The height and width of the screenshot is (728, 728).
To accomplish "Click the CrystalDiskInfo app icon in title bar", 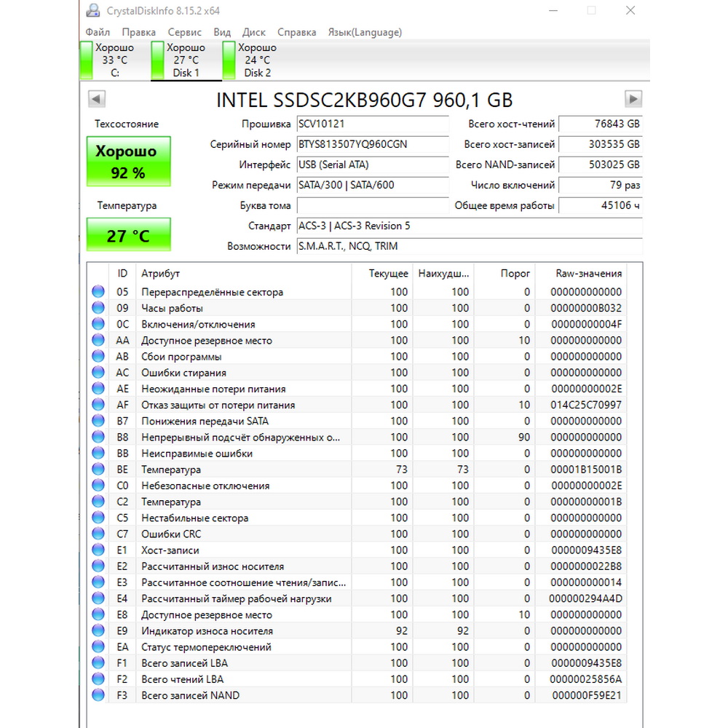I will pyautogui.click(x=92, y=11).
